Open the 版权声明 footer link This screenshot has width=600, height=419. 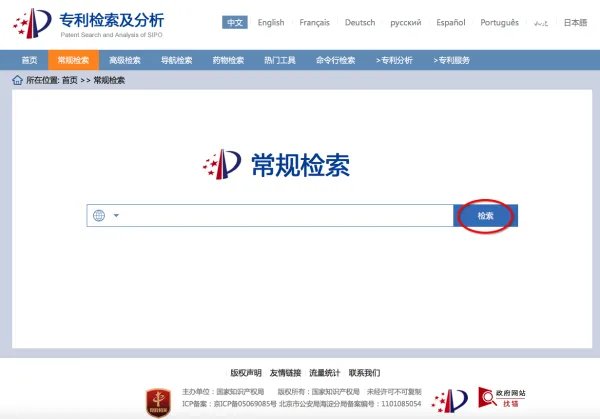tap(246, 373)
